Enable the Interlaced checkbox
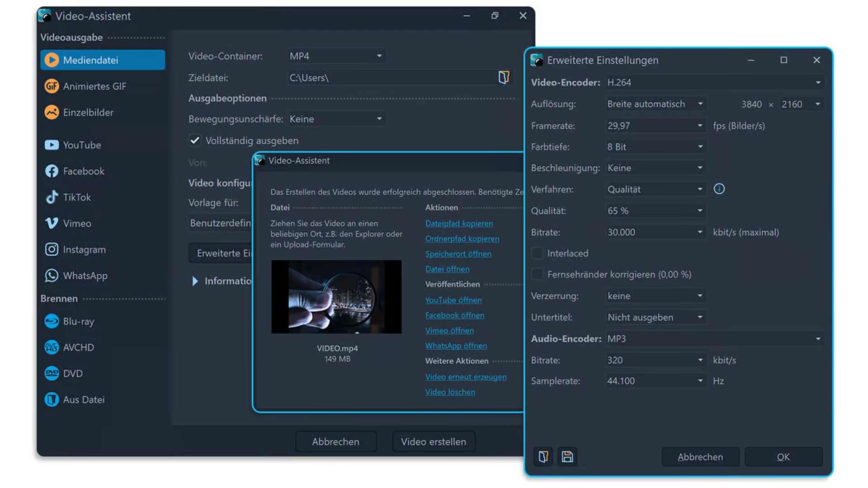This screenshot has width=868, height=488. (537, 253)
